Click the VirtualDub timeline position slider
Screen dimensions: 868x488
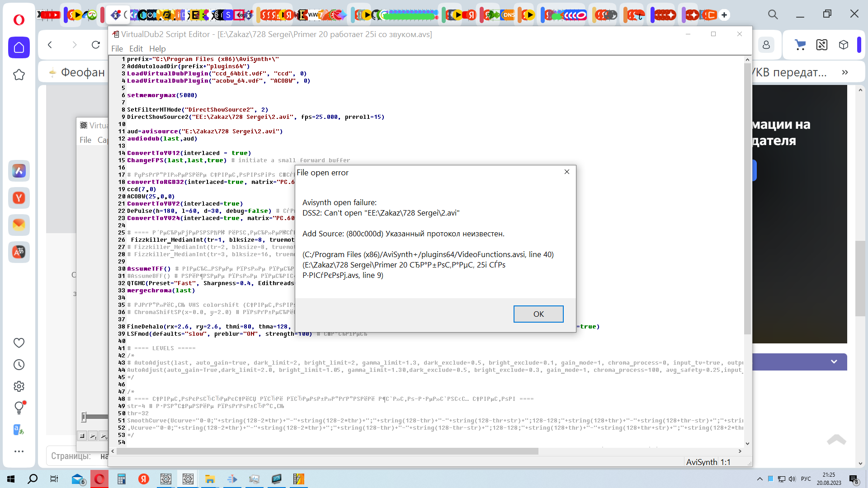tap(84, 417)
